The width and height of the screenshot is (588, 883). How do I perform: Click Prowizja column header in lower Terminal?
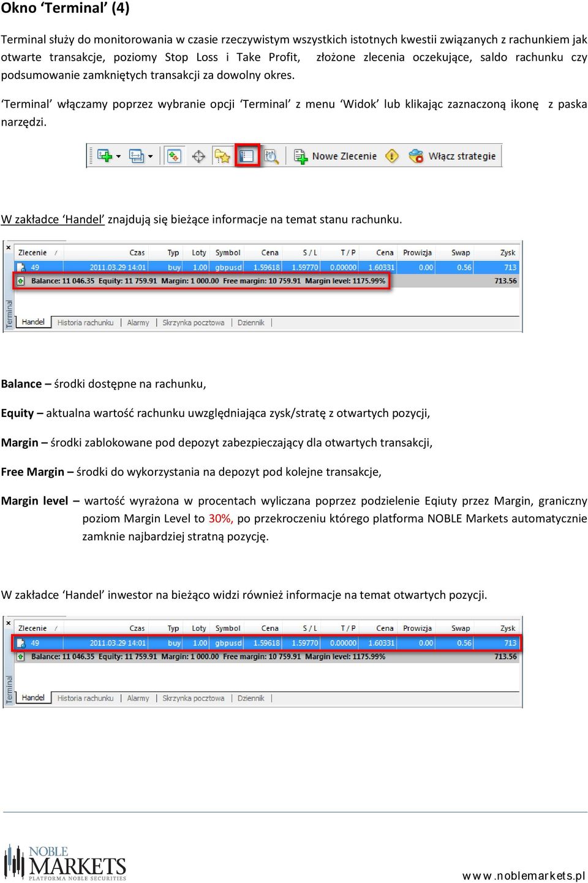point(418,628)
